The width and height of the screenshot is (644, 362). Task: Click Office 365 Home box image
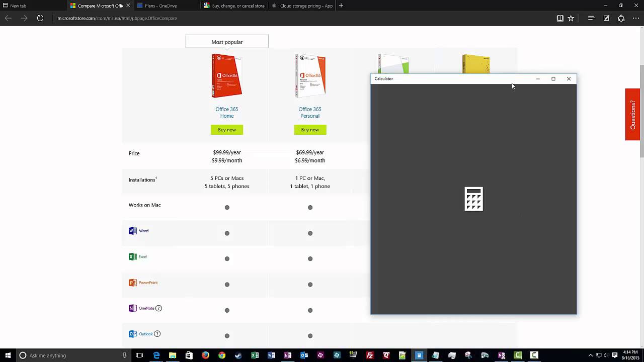point(227,75)
